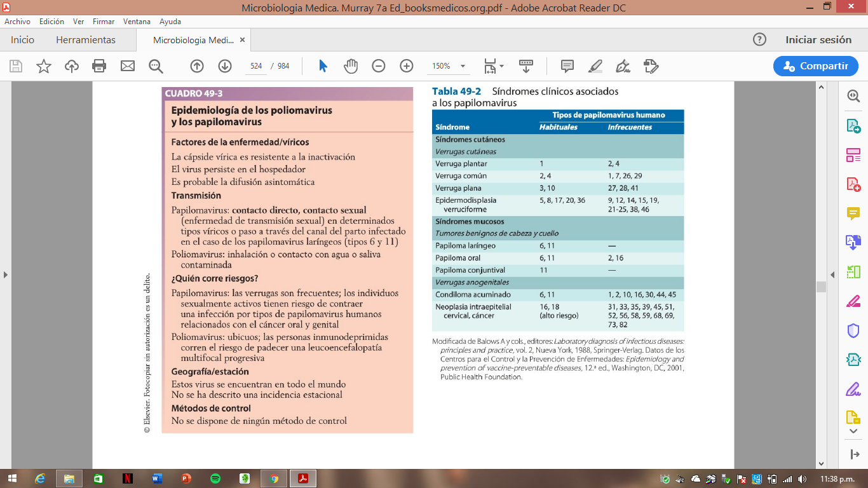Open the search tools magnifier in sidebar
Screen dimensions: 868x488
[853, 96]
